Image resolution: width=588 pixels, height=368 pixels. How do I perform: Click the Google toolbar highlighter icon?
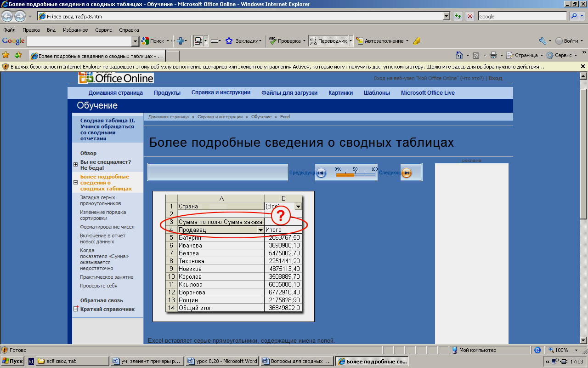(x=417, y=41)
